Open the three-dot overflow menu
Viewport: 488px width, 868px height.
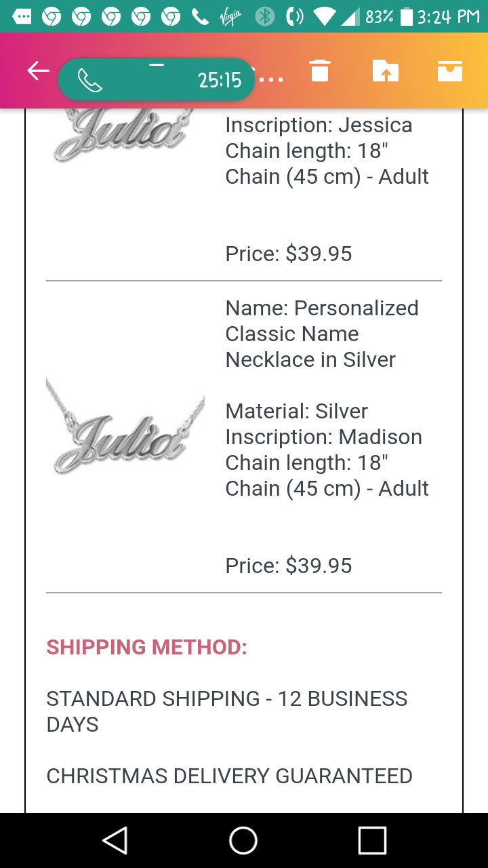click(271, 80)
